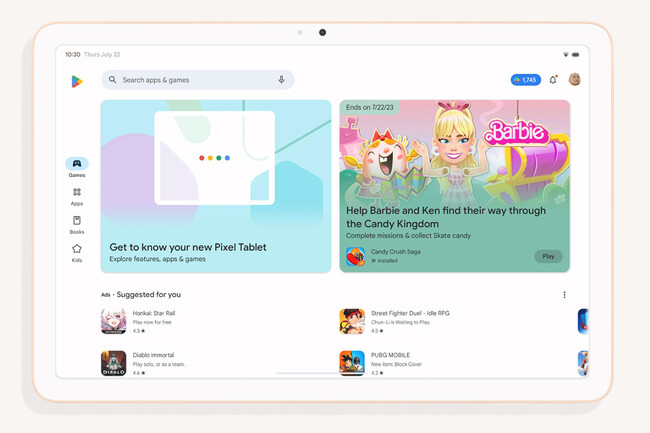Click the Honkai: Star Rail title

(154, 313)
